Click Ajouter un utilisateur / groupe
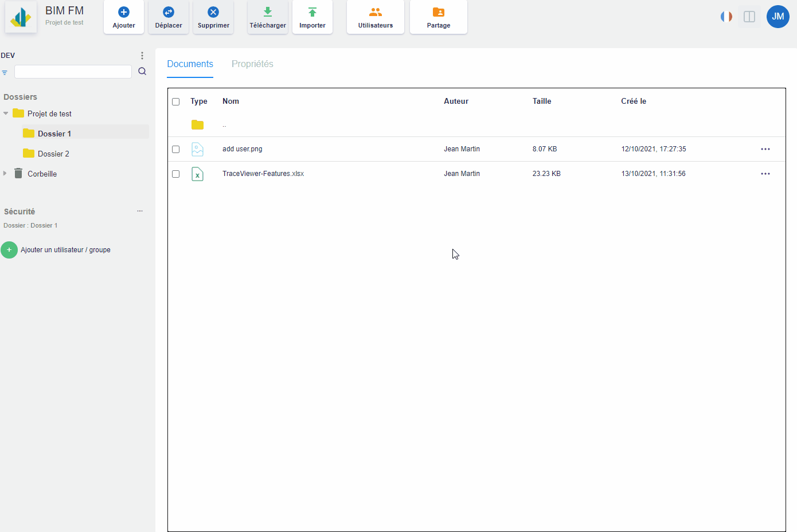797x532 pixels. coord(65,250)
